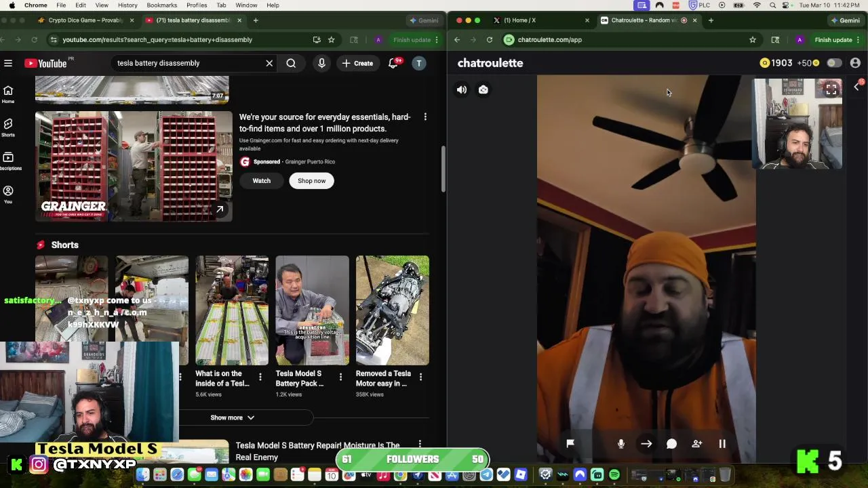Click Gemini button in YouTube window
Image resolution: width=868 pixels, height=488 pixels.
point(424,20)
